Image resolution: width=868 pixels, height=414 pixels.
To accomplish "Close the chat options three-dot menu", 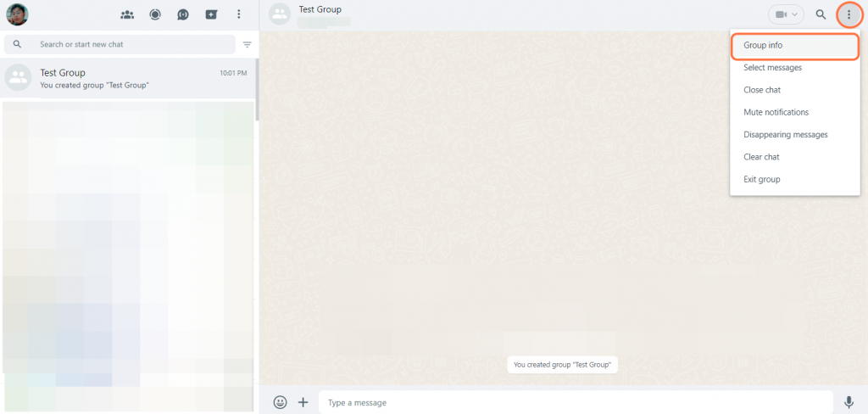I will pyautogui.click(x=849, y=15).
